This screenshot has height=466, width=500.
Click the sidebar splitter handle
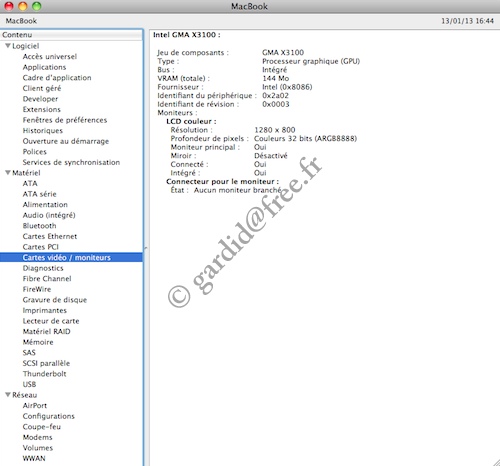pos(146,248)
